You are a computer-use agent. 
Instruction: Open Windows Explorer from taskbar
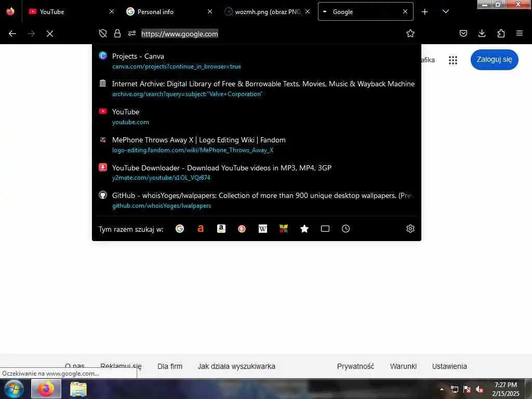pos(78,389)
